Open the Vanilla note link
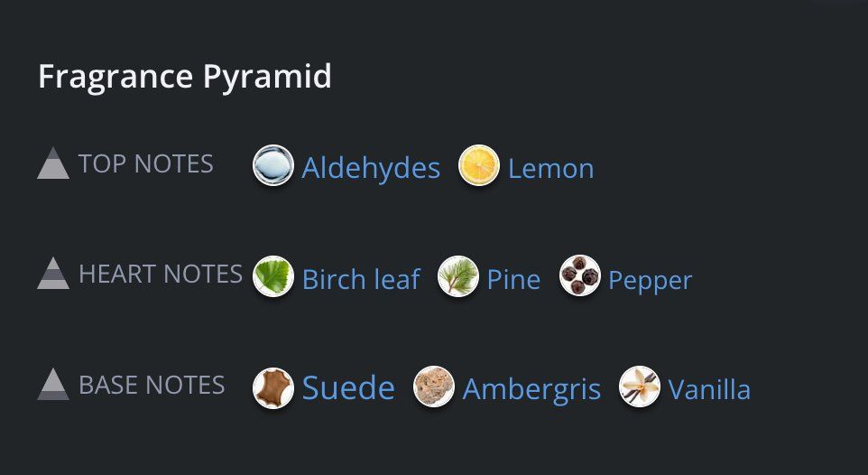The height and width of the screenshot is (475, 868). (709, 389)
